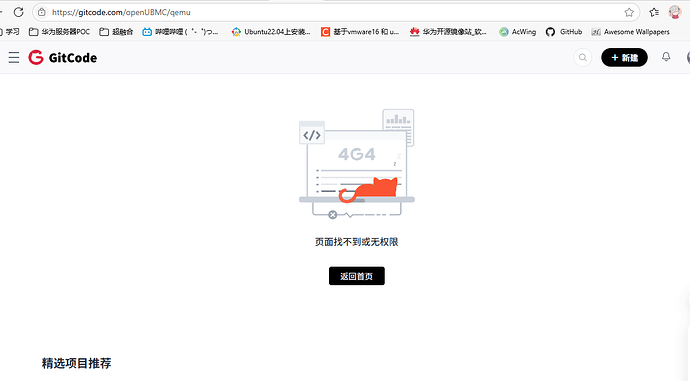
Task: Click the 返回首页 button
Action: (x=357, y=276)
